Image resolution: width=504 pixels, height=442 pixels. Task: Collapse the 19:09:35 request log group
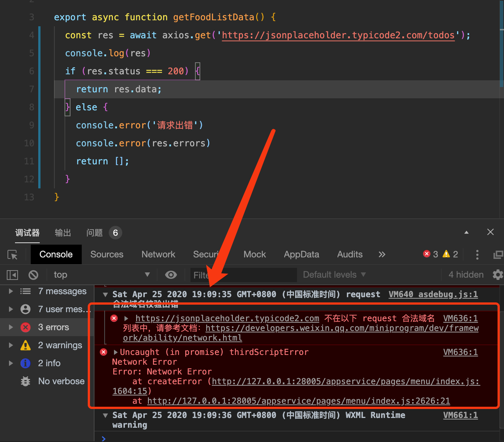[x=105, y=295]
